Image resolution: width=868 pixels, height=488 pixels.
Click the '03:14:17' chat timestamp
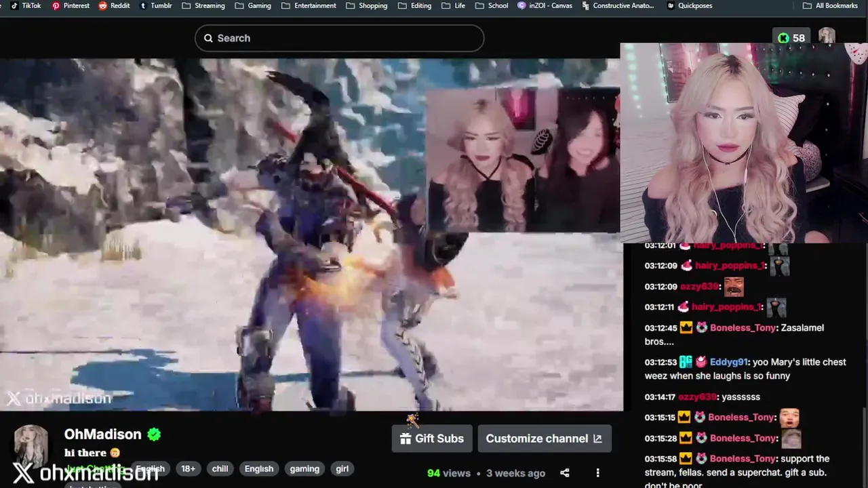660,397
